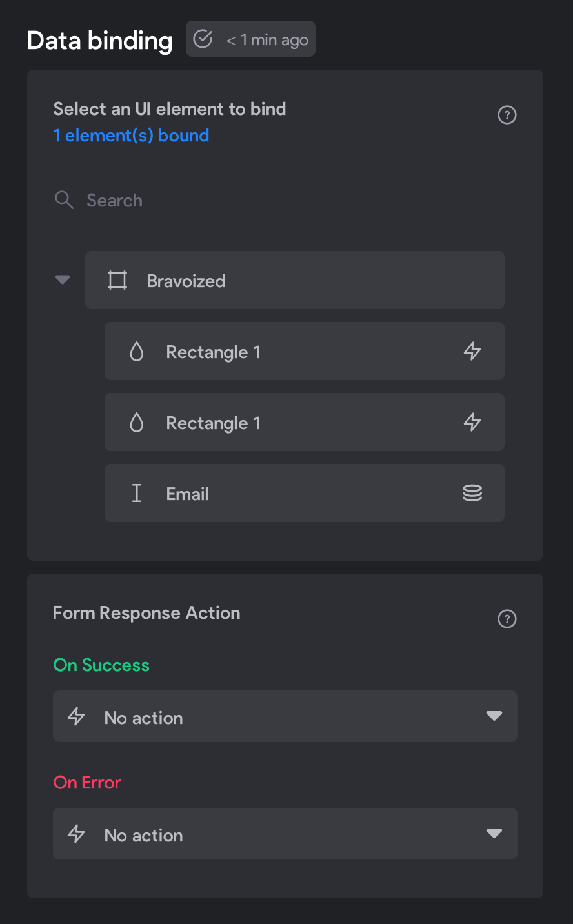Viewport: 573px width, 924px height.
Task: Click lightning icon in On Success dropdown
Action: 76,716
